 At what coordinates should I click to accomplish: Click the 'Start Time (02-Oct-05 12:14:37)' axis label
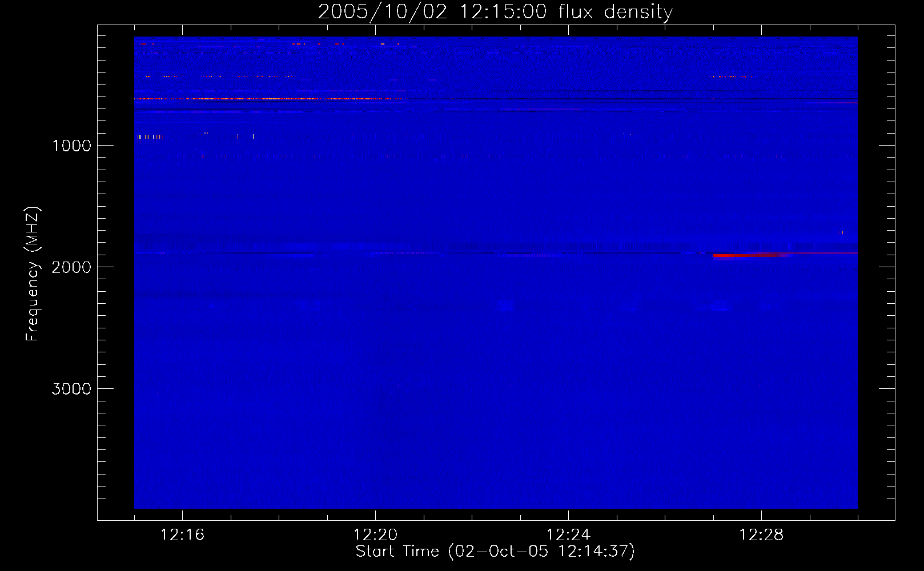[495, 552]
